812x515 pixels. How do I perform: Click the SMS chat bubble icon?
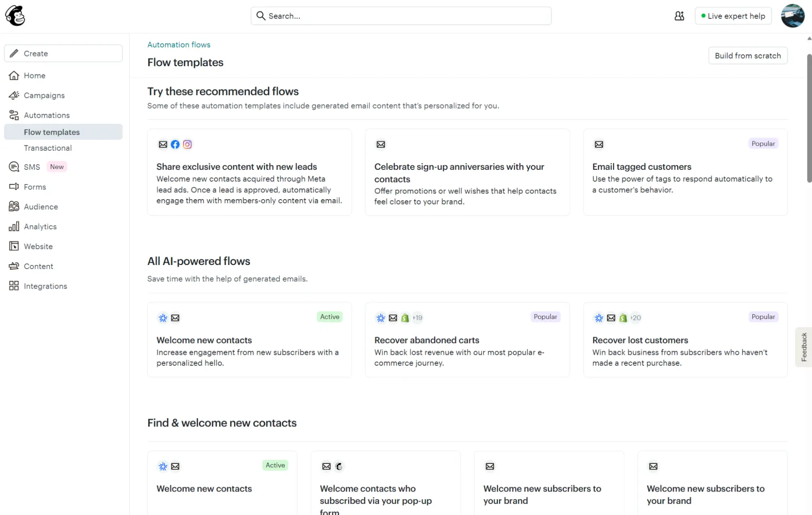(x=14, y=167)
